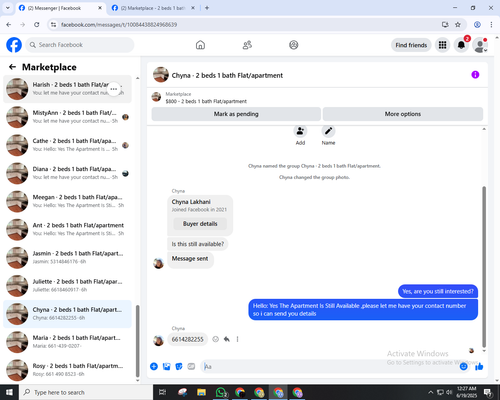Open File Explorer from taskbar
Viewport: 500px width, 400px height.
(201, 392)
